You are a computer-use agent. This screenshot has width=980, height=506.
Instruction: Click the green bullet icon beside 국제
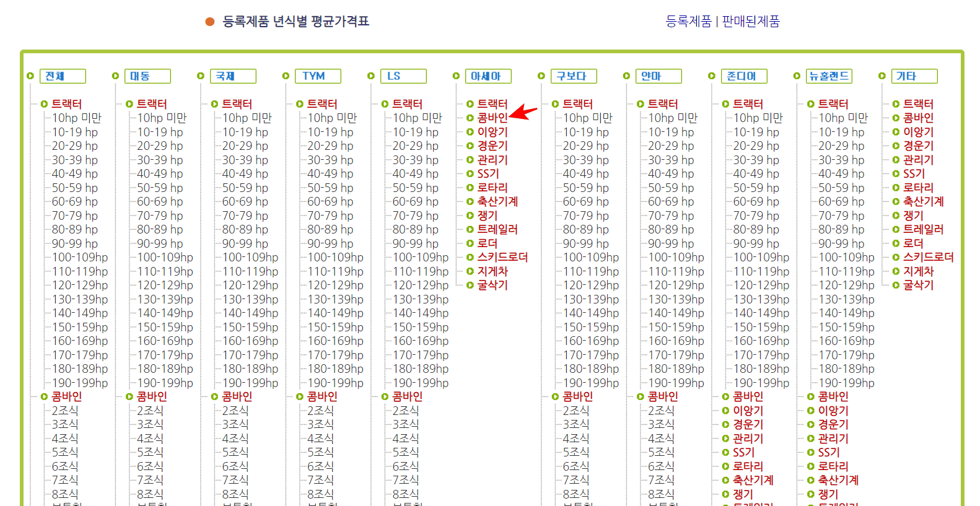(x=200, y=76)
